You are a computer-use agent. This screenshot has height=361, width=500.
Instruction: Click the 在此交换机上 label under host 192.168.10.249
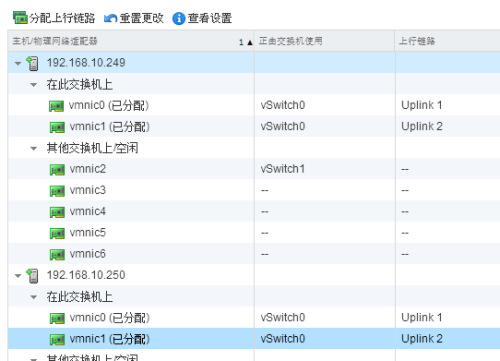click(79, 84)
